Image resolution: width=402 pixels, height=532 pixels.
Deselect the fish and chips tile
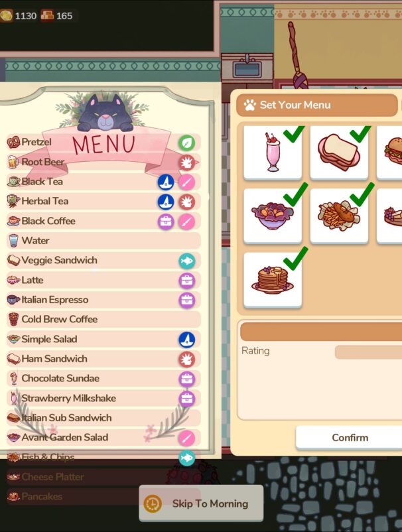[x=339, y=216]
